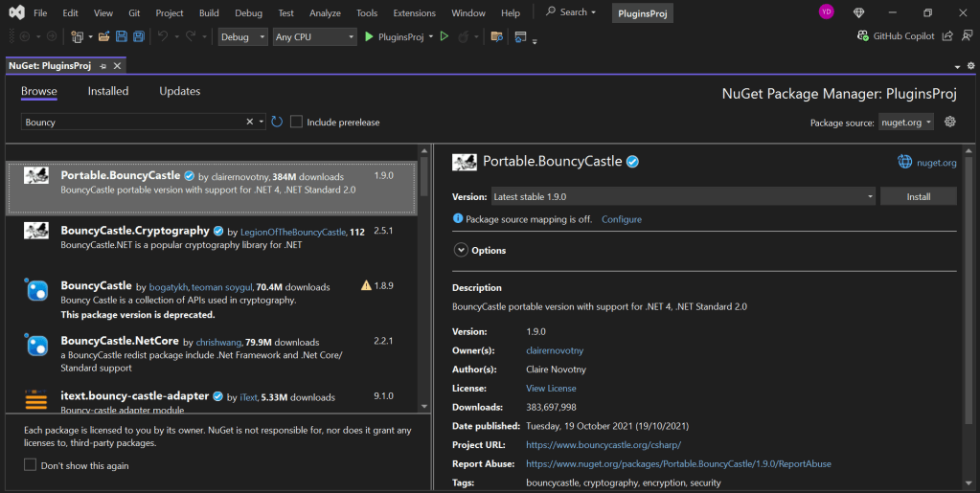This screenshot has height=493, width=980.
Task: Refresh the NuGet package search results
Action: [277, 122]
